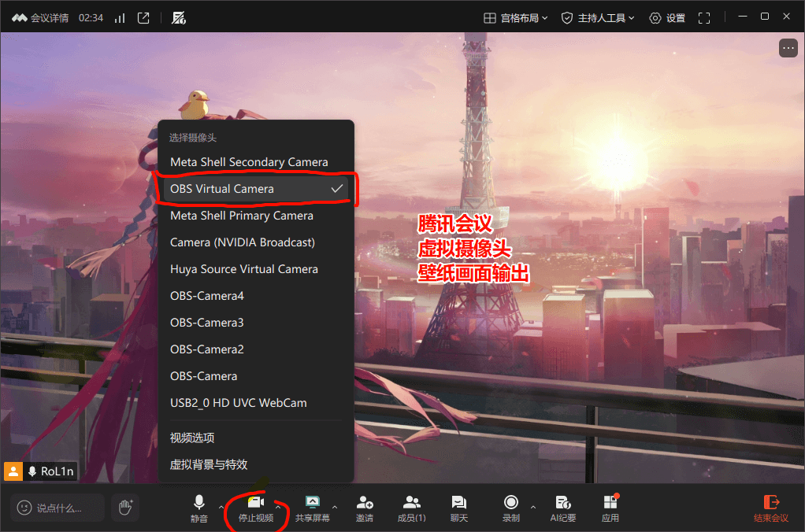Image resolution: width=805 pixels, height=532 pixels.
Task: Switch to OBS-Camera4
Action: (256, 295)
